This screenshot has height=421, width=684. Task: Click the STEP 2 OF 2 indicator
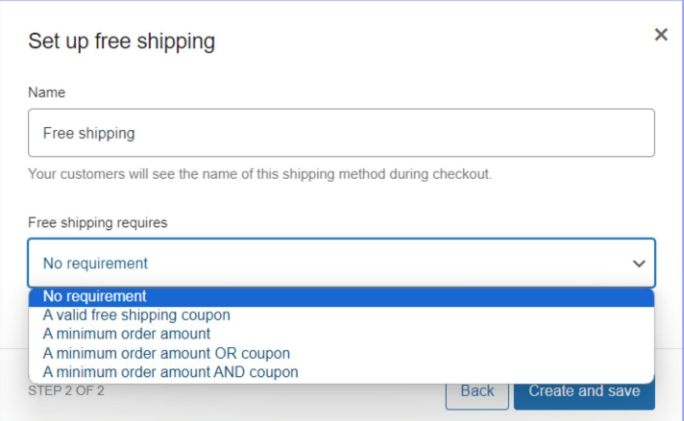pyautogui.click(x=66, y=390)
